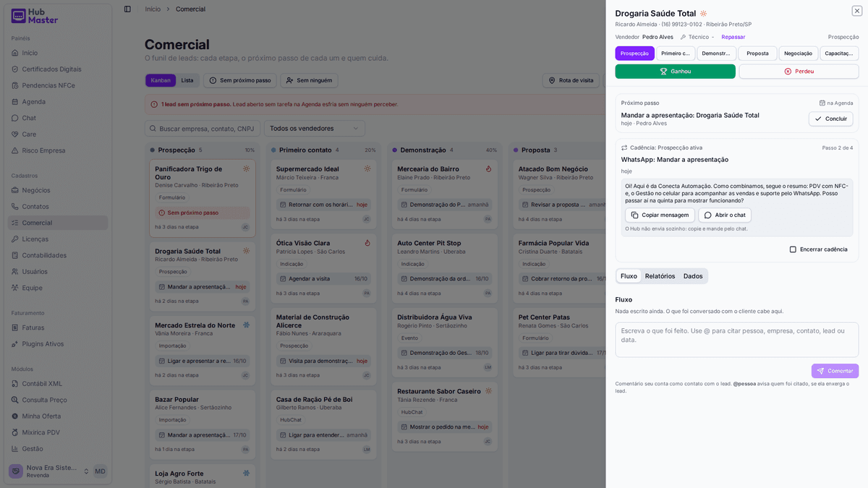Open Equipe sidebar icon
This screenshot has height=488, width=868.
pyautogui.click(x=15, y=288)
